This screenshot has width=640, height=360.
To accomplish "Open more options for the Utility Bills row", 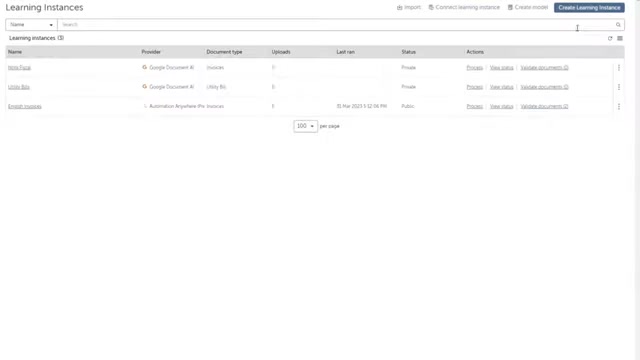I will point(619,87).
